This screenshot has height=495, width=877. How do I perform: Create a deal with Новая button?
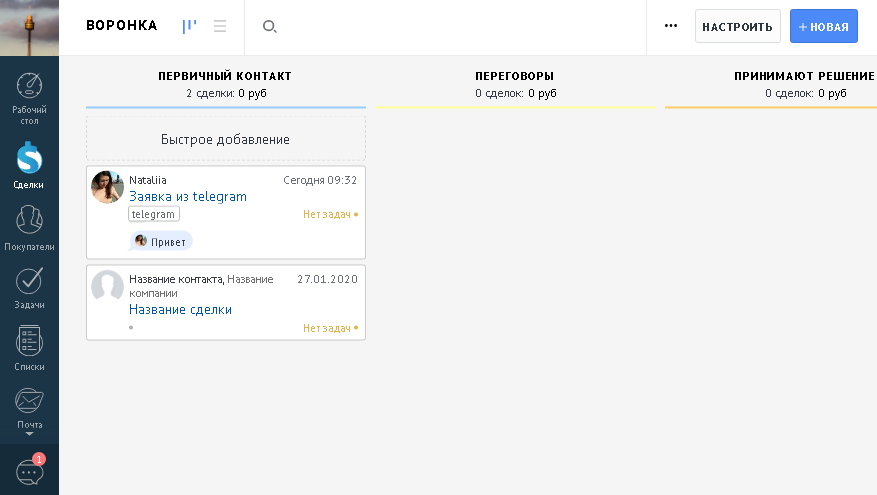pos(823,27)
